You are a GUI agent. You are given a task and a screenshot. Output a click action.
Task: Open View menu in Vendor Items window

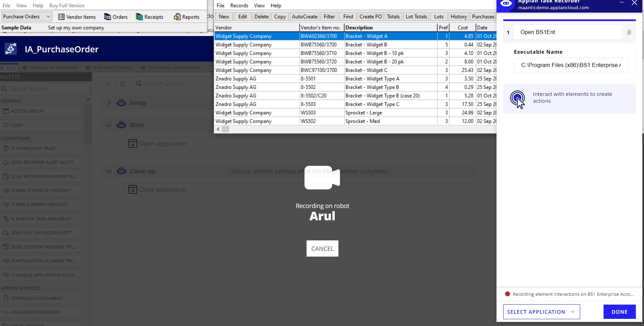pyautogui.click(x=259, y=5)
